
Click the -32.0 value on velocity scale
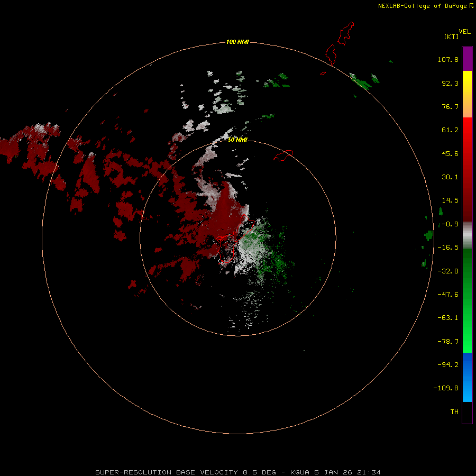point(448,271)
